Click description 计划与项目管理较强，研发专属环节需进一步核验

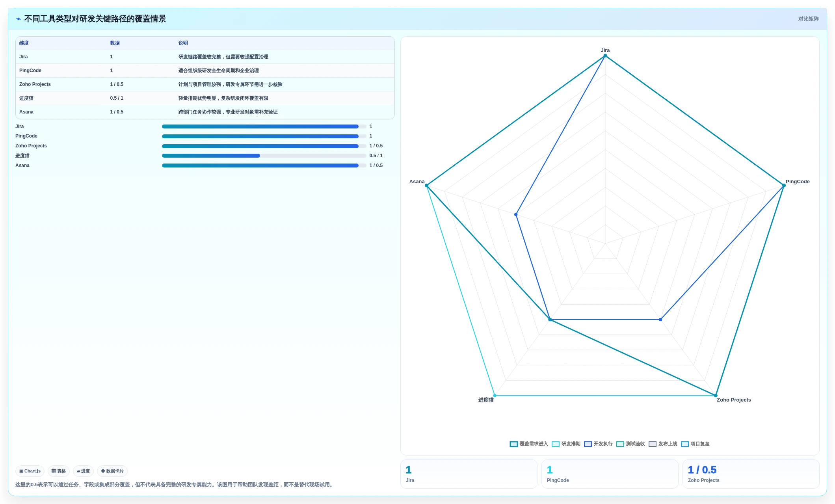pyautogui.click(x=230, y=84)
